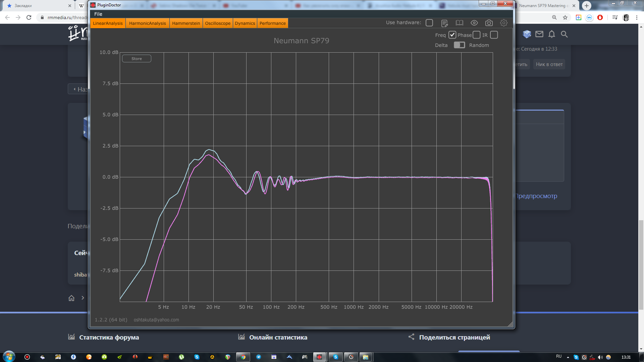Enable the Use hardware checkbox
This screenshot has height=362, width=644.
(429, 23)
